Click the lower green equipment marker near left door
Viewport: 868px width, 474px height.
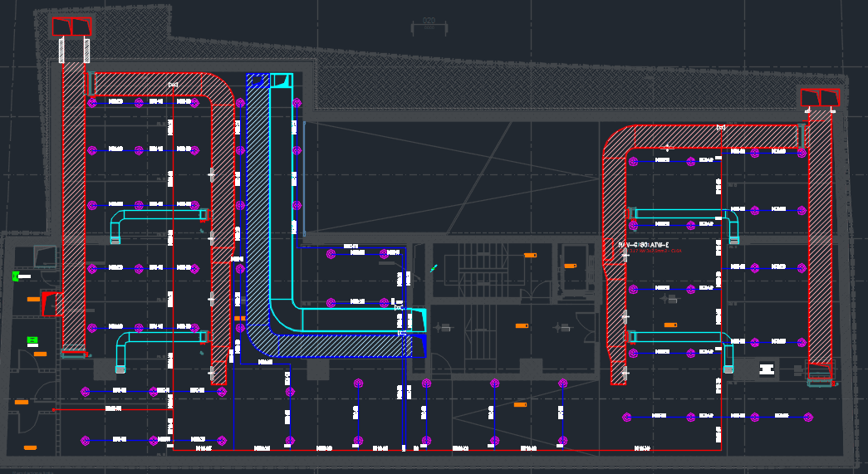point(32,340)
